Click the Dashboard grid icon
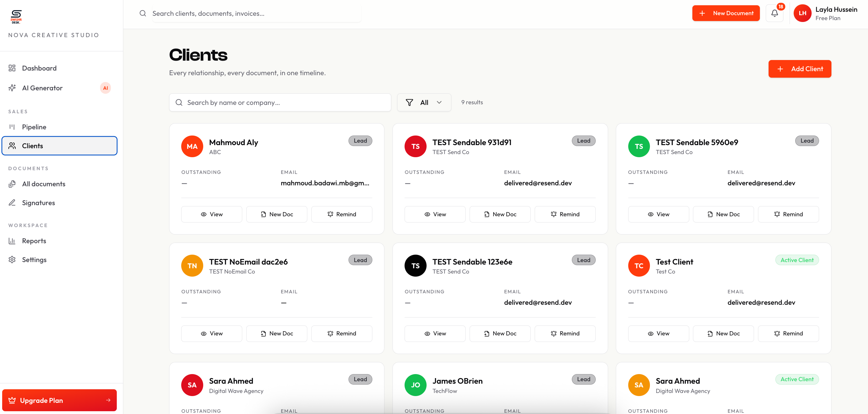Screen dimensions: 868x414 pyautogui.click(x=12, y=68)
